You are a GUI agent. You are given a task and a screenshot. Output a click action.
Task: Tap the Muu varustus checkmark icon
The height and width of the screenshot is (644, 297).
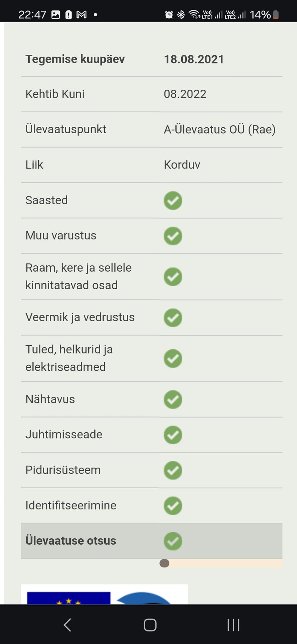pos(173,236)
